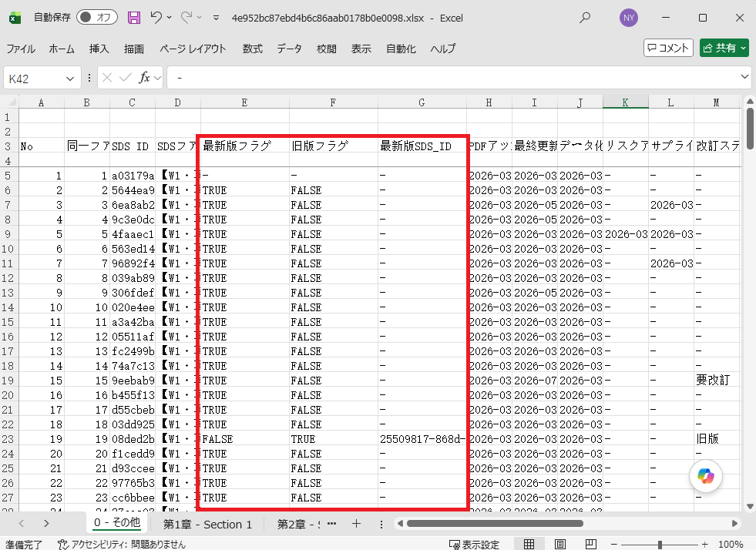Open Customize Quick Access Toolbar dropdown
This screenshot has height=550, width=756.
216,18
